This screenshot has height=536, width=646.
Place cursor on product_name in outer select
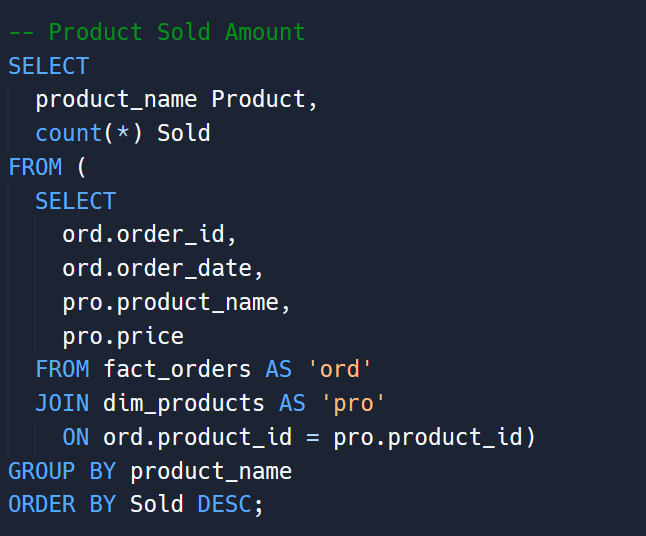[x=116, y=100]
